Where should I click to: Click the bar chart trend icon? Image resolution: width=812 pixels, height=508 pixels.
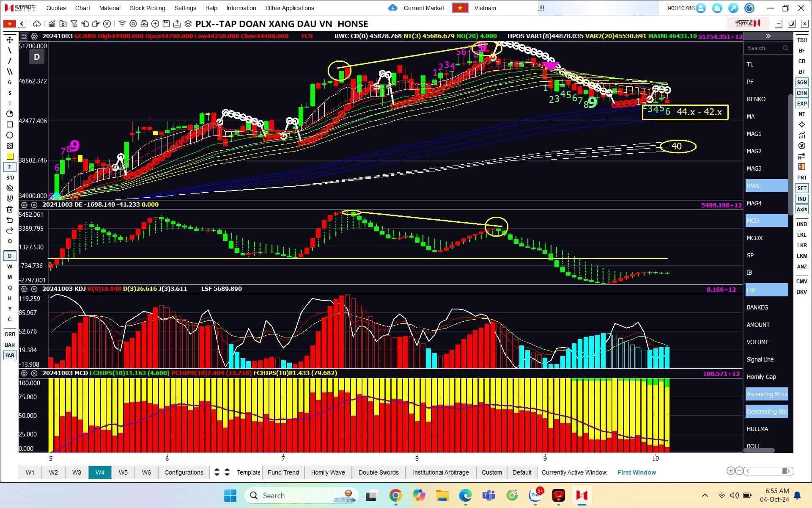click(x=52, y=24)
